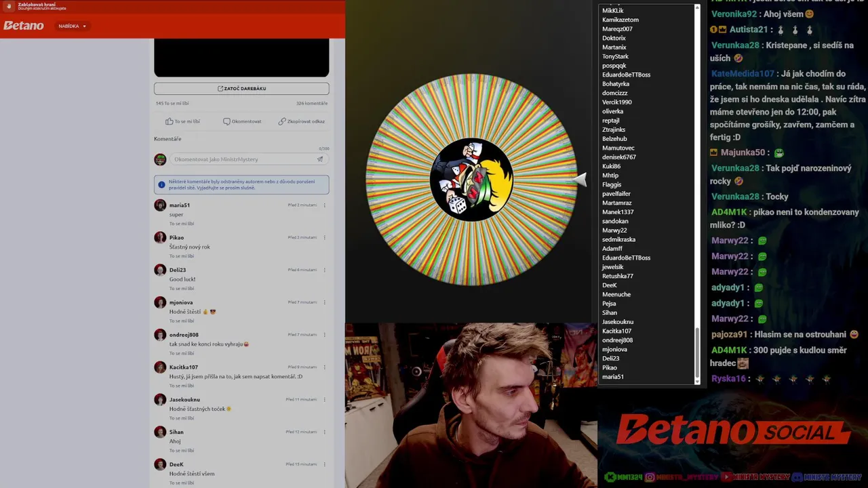Click the Betano logo in header
Image resolution: width=868 pixels, height=488 pixels.
point(23,26)
